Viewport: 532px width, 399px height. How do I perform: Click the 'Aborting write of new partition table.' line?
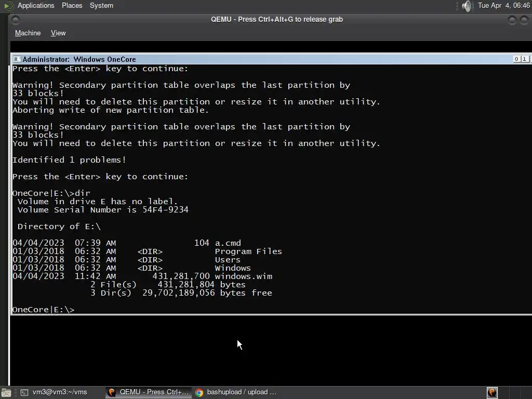[x=111, y=110]
